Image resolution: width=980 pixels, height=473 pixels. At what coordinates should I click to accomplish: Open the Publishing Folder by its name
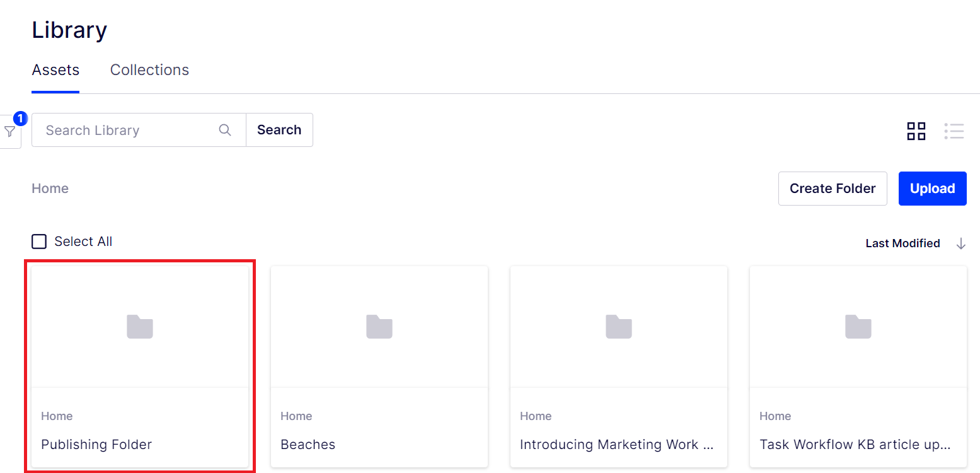pos(96,445)
